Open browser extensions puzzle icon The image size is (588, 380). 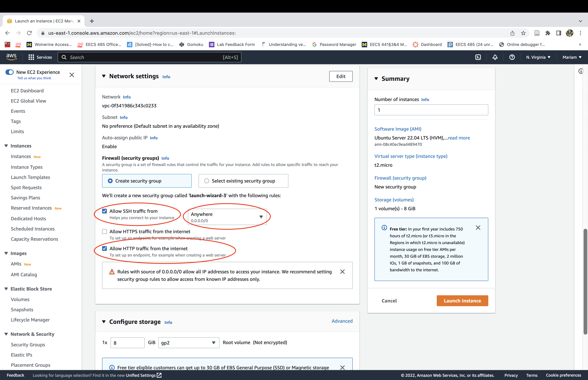(x=548, y=33)
